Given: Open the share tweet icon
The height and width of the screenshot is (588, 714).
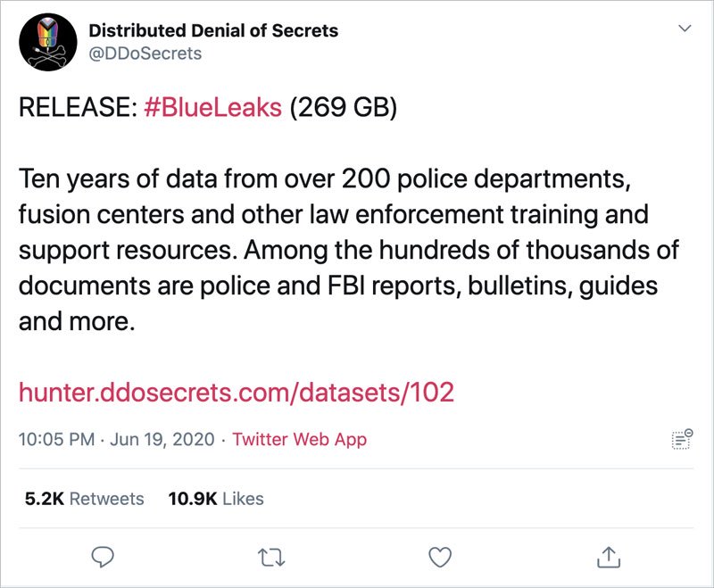Looking at the screenshot, I should pos(607,557).
